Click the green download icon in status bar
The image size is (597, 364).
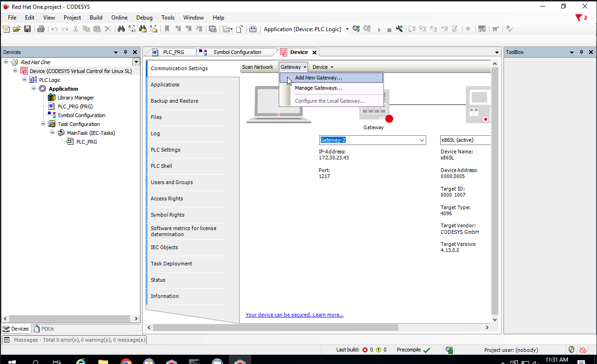[x=449, y=350]
